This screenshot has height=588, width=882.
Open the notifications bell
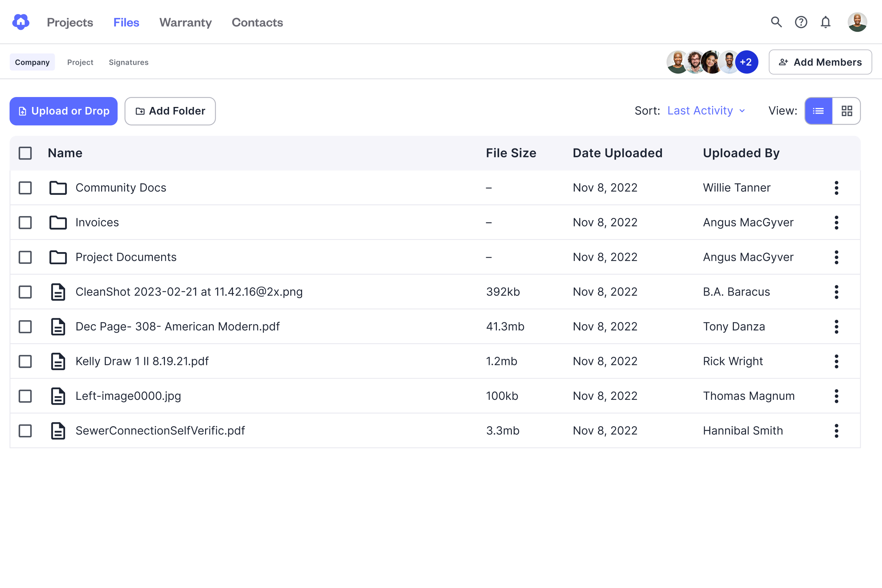tap(825, 22)
